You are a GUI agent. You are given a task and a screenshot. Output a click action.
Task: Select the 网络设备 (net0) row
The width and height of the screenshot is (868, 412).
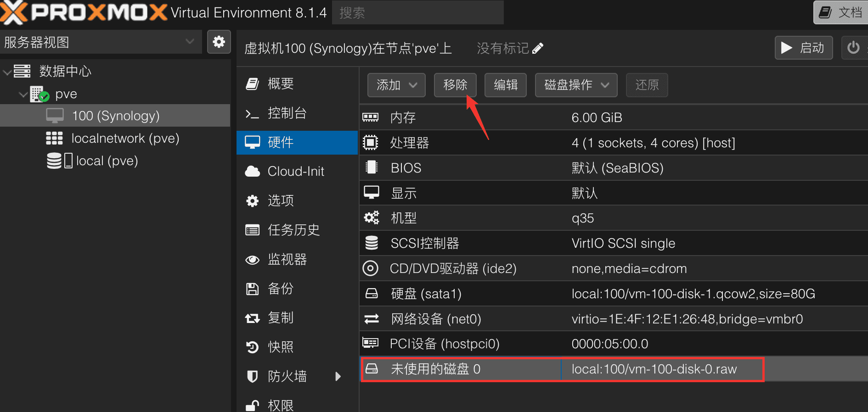(x=614, y=319)
